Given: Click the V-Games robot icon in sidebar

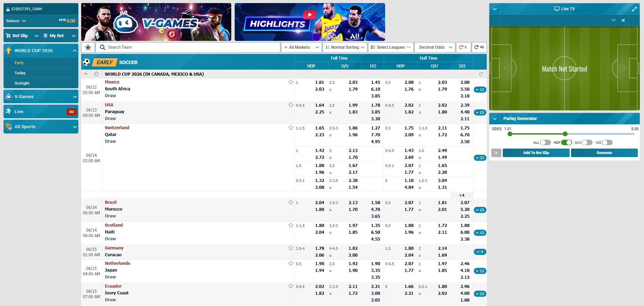Looking at the screenshot, I should pyautogui.click(x=9, y=97).
